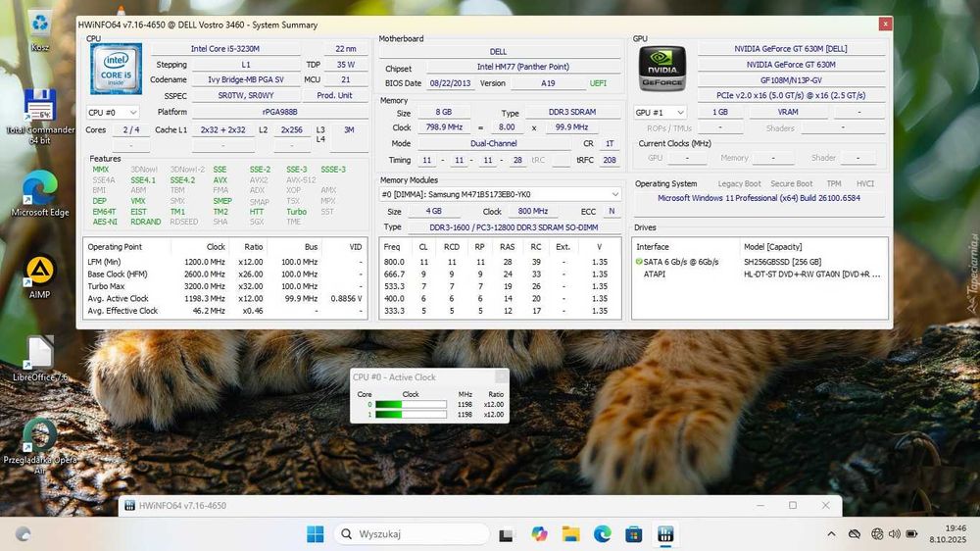
Task: Click HWiNFO64 icon in lower window title
Action: pos(129,505)
